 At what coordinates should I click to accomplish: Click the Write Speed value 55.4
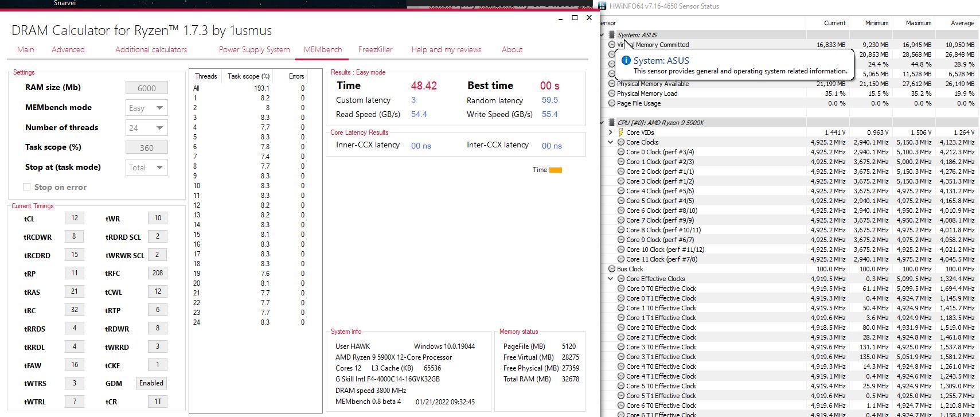coord(550,114)
